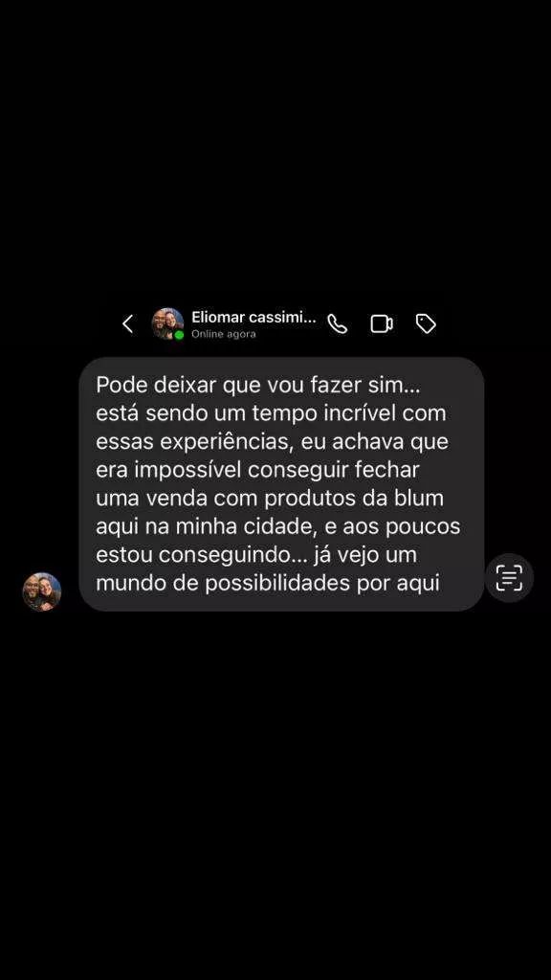This screenshot has width=551, height=980.
Task: Tap the text scan icon beside the message
Action: click(x=509, y=577)
